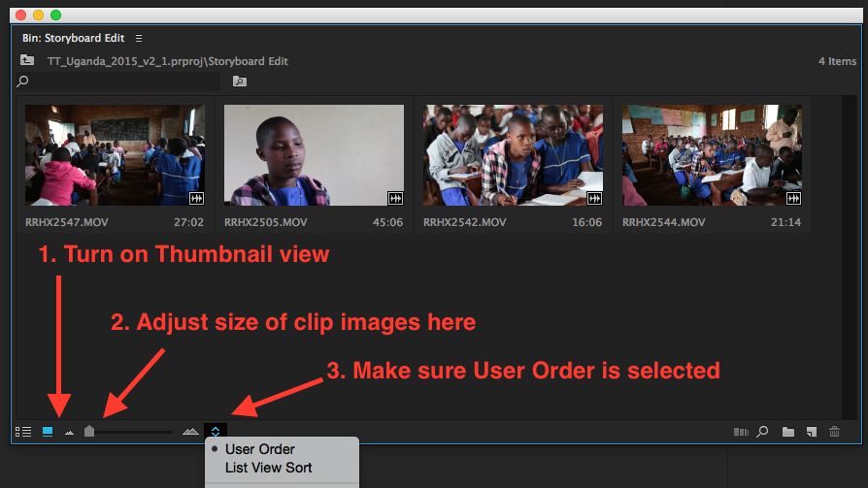Image resolution: width=868 pixels, height=488 pixels.
Task: Select User Order from sort menu
Action: pos(259,449)
